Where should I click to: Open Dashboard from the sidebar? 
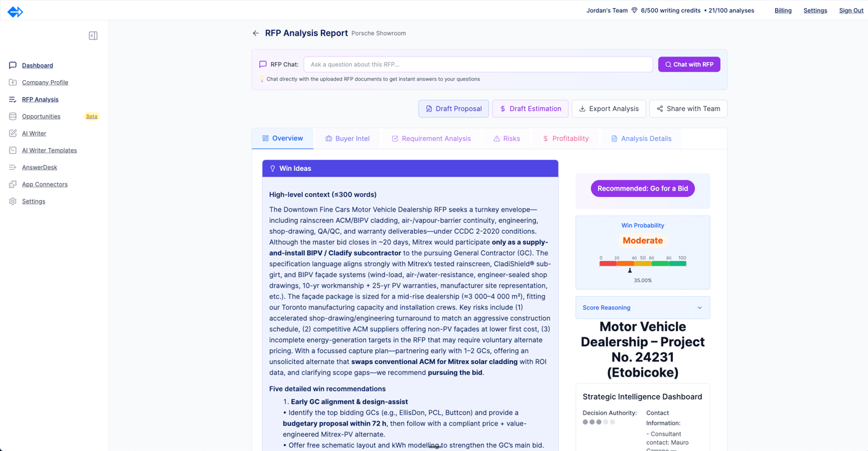[x=37, y=65]
